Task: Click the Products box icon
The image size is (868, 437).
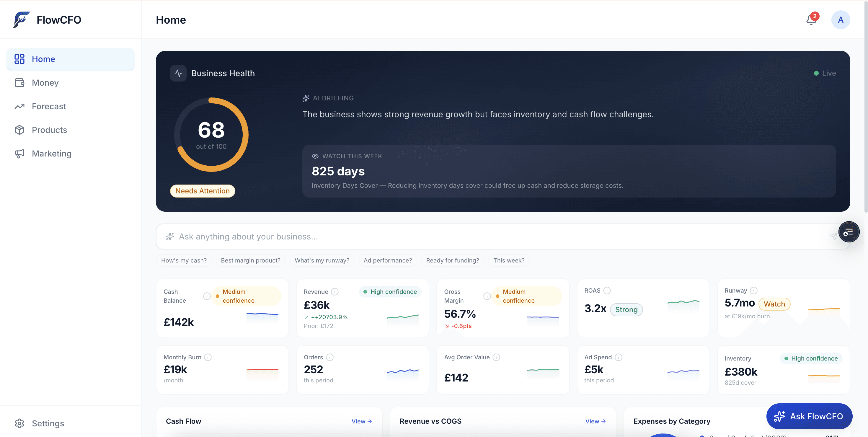Action: click(19, 130)
